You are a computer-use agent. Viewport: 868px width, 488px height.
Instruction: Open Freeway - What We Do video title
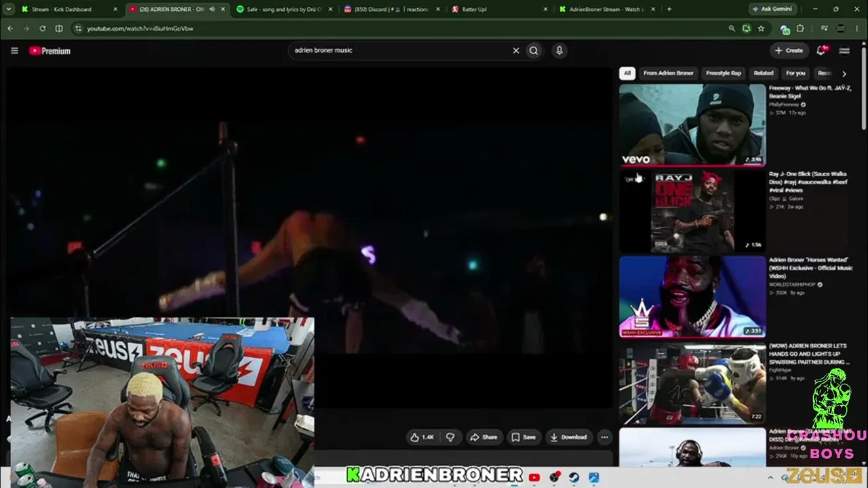coord(810,91)
